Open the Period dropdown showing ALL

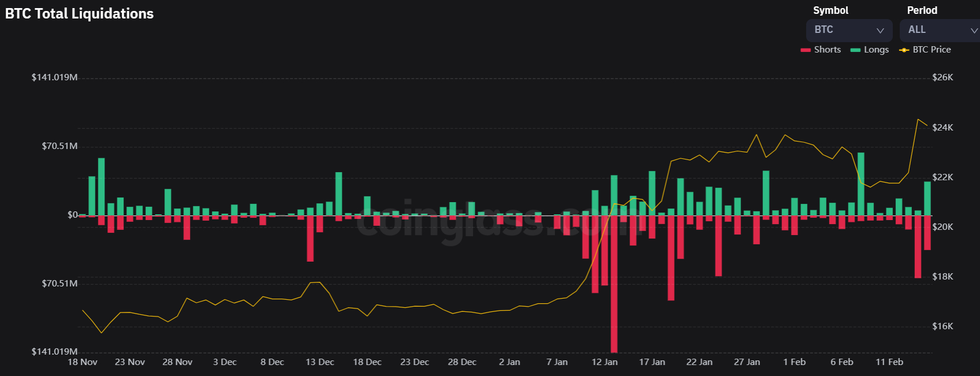[x=940, y=30]
